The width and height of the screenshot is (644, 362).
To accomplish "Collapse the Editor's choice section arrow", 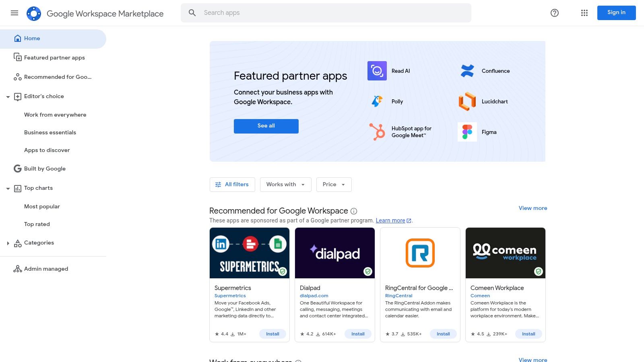I will coord(8,97).
